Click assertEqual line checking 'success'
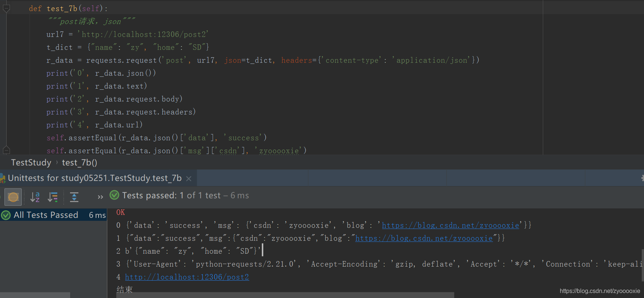Image resolution: width=644 pixels, height=298 pixels. click(x=157, y=138)
